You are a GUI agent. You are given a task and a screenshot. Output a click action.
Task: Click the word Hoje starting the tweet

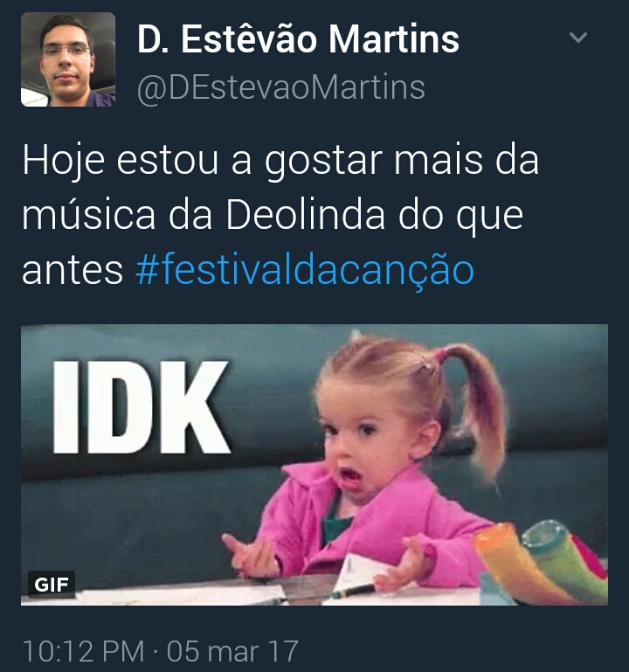(64, 161)
